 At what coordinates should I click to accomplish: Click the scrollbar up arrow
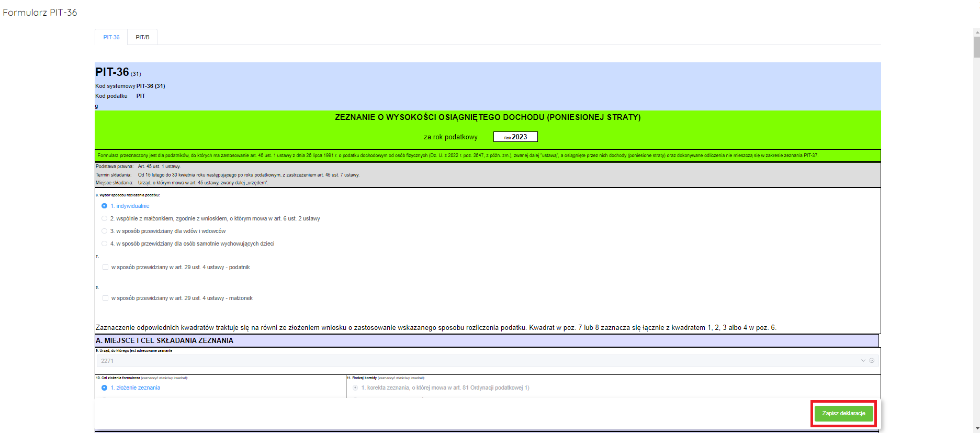coord(976,32)
